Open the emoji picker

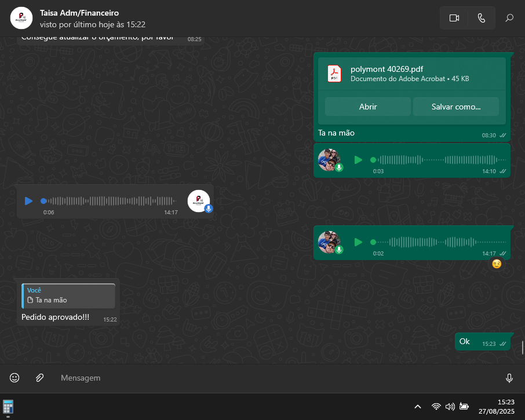coord(14,378)
